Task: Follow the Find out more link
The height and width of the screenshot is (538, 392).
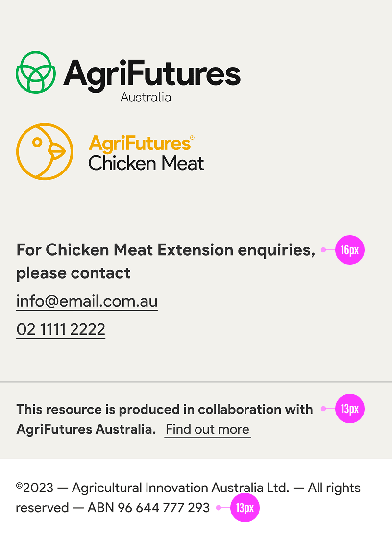Action: tap(207, 429)
